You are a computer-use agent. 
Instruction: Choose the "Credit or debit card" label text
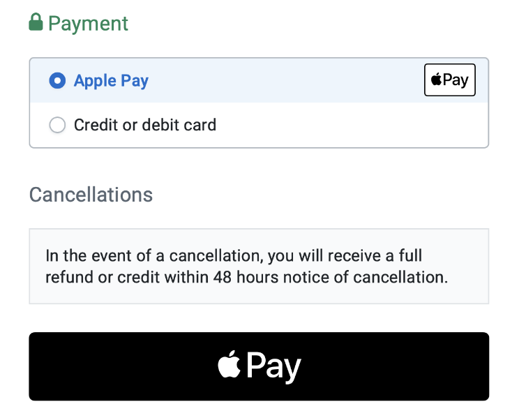(x=145, y=126)
